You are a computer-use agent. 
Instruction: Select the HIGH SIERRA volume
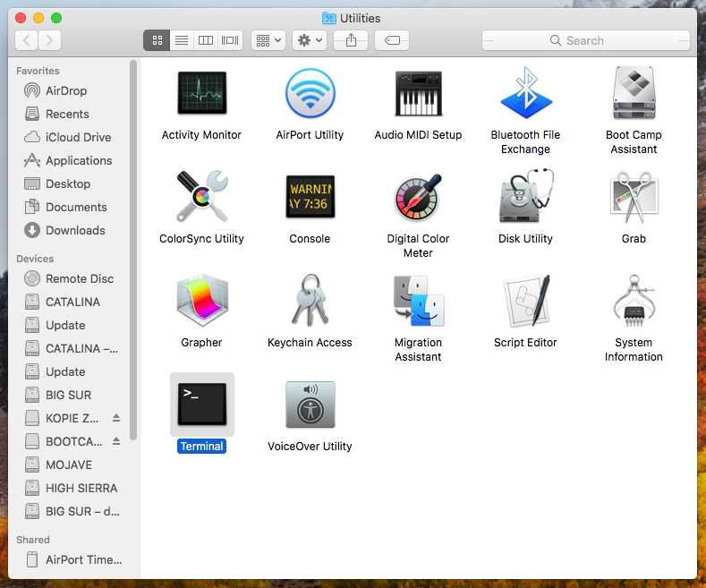72,488
